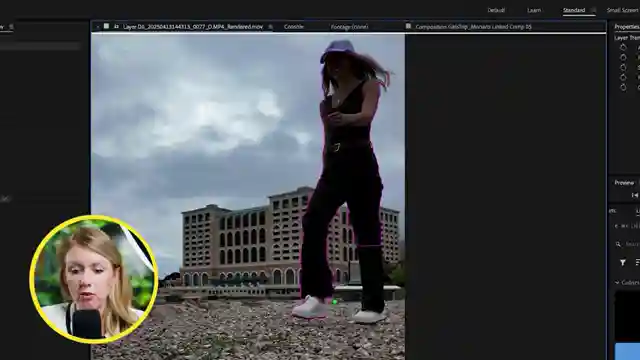
Task: Click the search field in the right panel
Action: coord(628,244)
